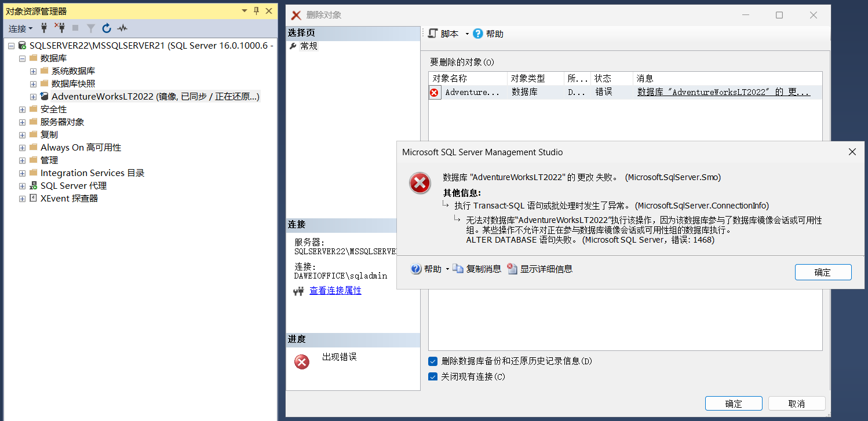868x421 pixels.
Task: Open the underlined error message link in the 消息 column
Action: point(724,92)
